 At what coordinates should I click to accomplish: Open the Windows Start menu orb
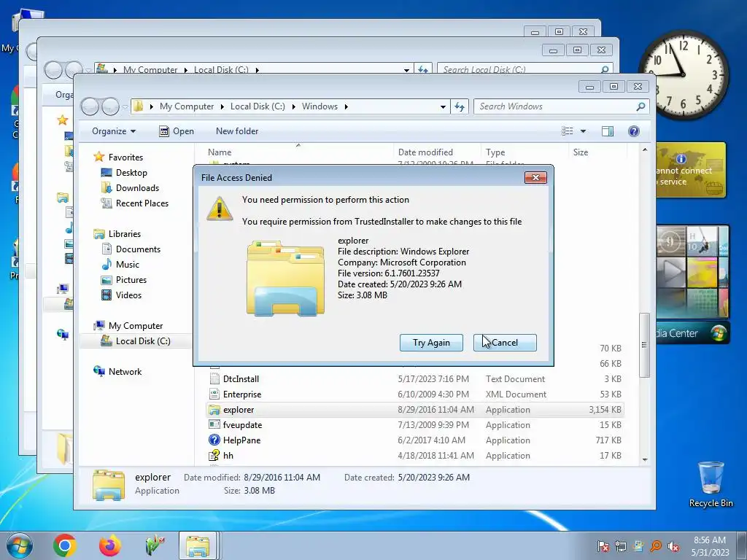tap(20, 545)
